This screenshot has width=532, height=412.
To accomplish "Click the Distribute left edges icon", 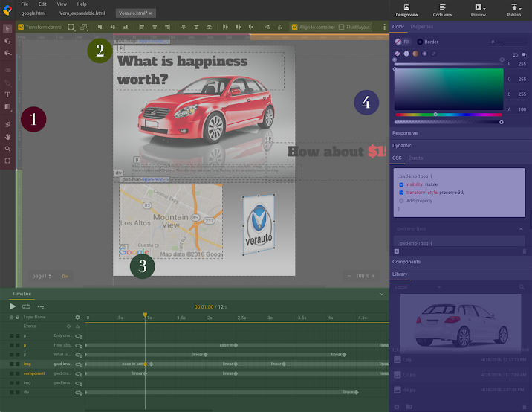I will point(225,27).
